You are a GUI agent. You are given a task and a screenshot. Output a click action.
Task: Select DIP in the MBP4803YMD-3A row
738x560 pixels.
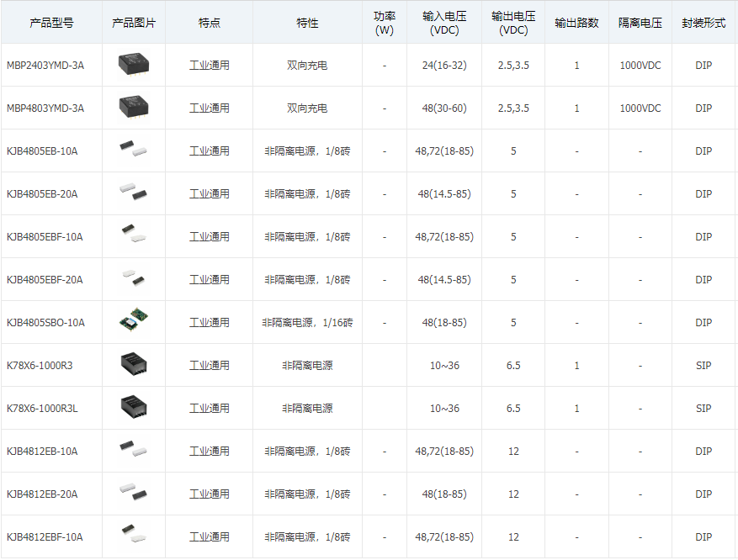coord(703,108)
